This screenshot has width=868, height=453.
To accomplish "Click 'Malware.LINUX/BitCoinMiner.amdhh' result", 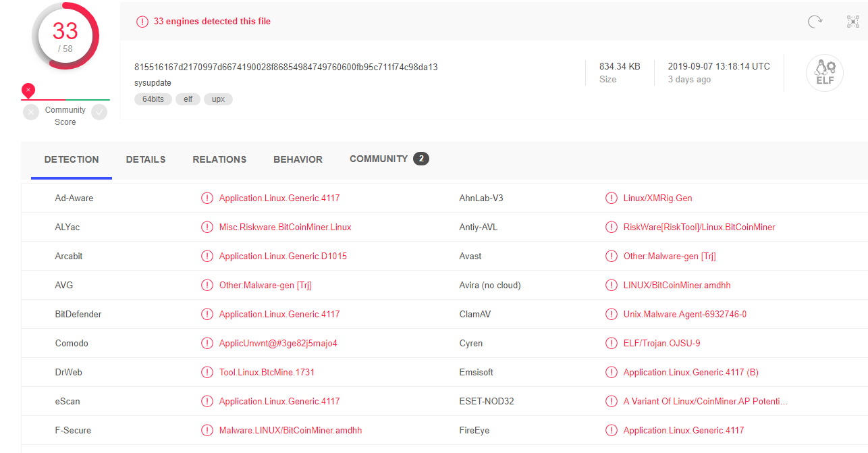I will pyautogui.click(x=291, y=431).
